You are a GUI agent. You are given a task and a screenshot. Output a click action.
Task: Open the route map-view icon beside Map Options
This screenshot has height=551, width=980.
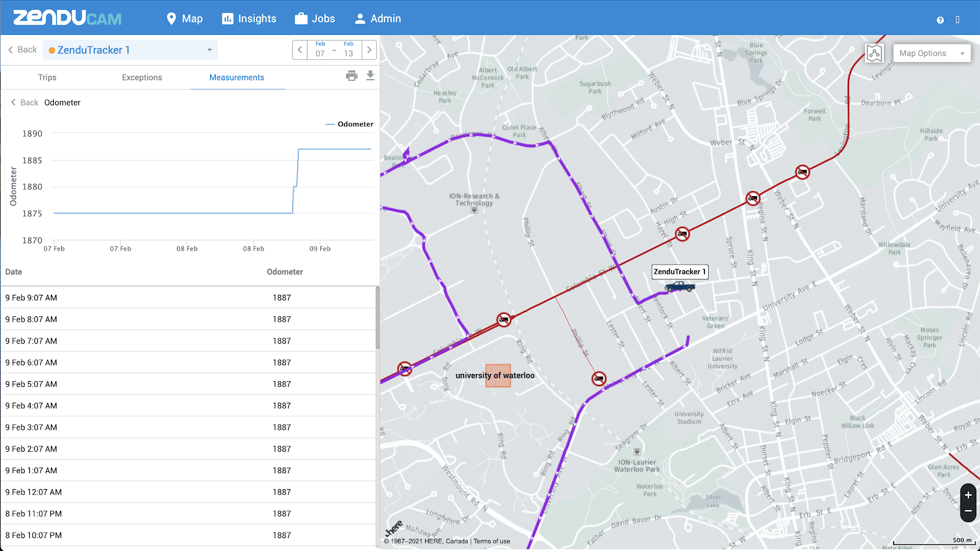coord(875,53)
